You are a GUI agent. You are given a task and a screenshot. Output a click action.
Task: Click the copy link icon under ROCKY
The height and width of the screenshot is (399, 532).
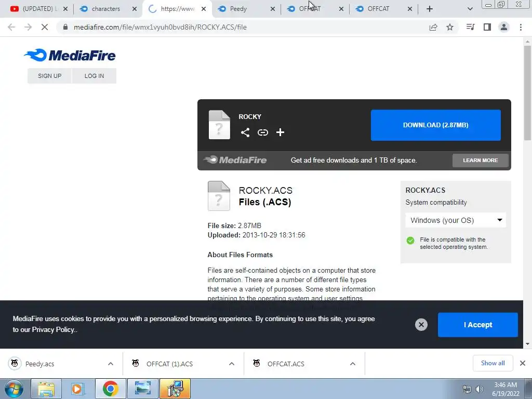coord(262,132)
